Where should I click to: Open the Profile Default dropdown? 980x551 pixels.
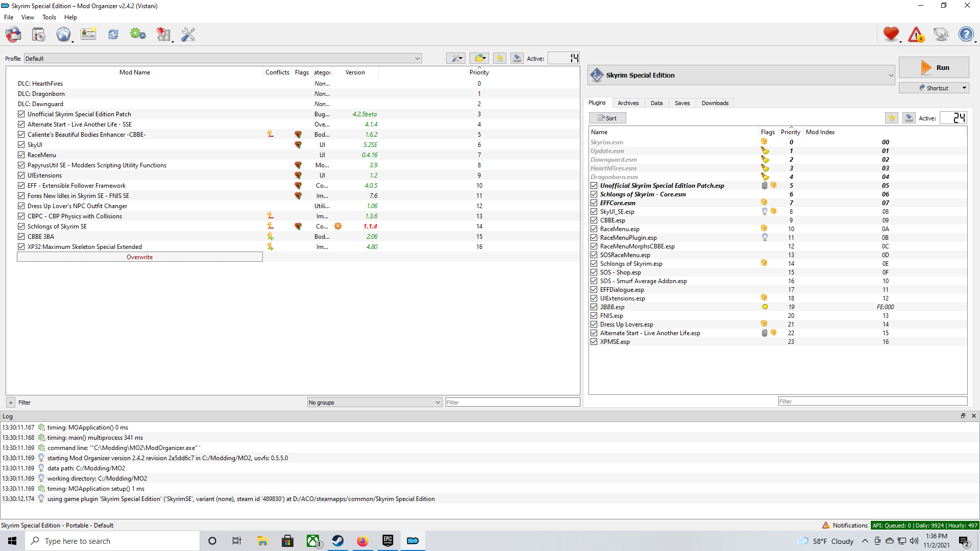click(223, 58)
